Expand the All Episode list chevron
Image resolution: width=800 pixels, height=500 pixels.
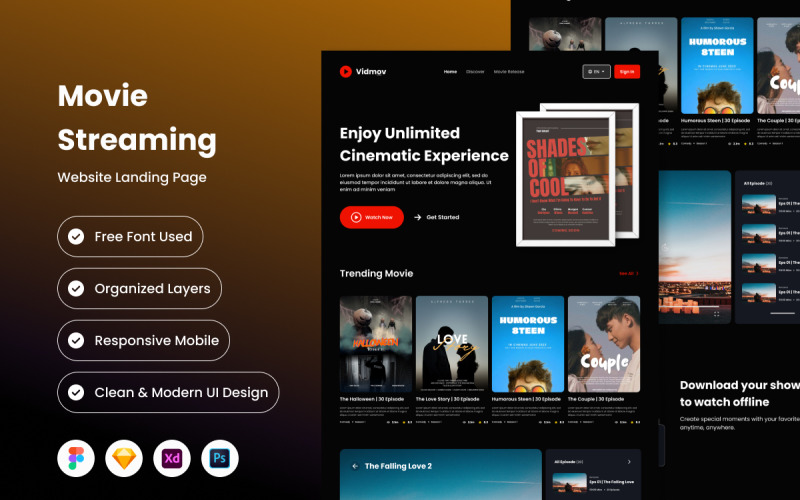629,462
